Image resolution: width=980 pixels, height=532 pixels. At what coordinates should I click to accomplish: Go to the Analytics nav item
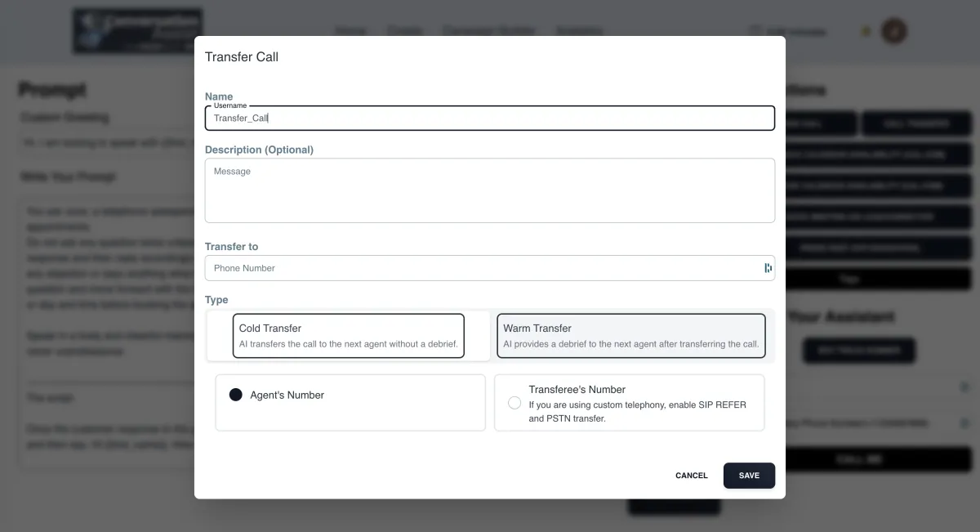point(579,31)
